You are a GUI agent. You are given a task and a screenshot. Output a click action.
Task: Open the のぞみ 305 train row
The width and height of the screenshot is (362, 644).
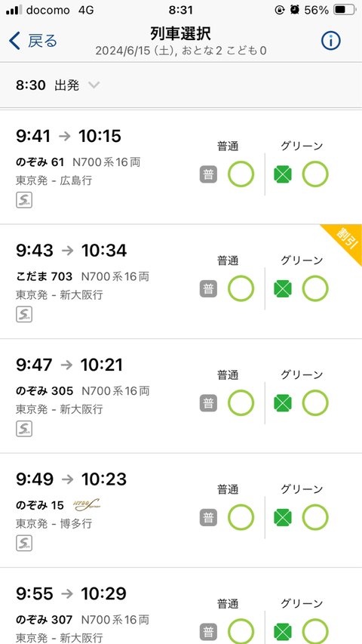pos(181,396)
